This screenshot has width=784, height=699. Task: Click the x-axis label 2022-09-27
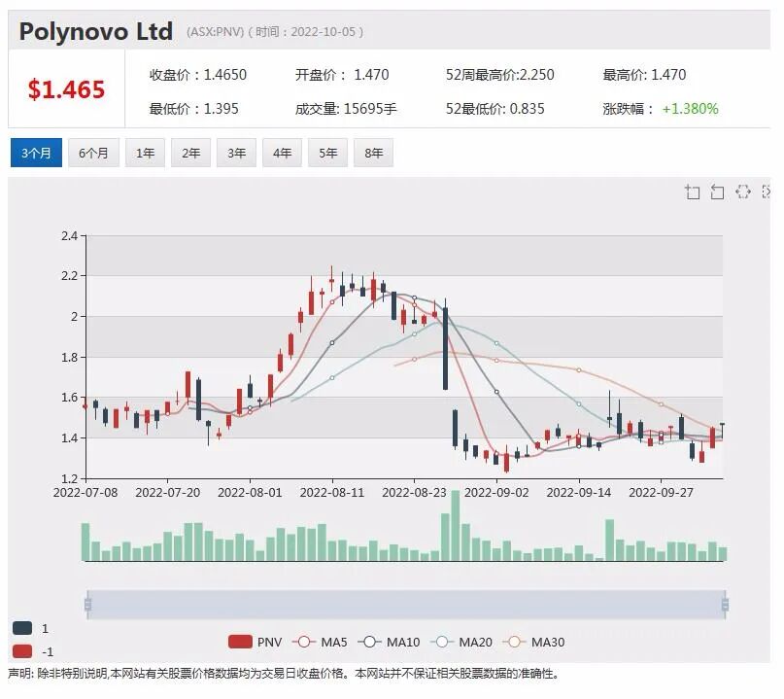pos(661,492)
